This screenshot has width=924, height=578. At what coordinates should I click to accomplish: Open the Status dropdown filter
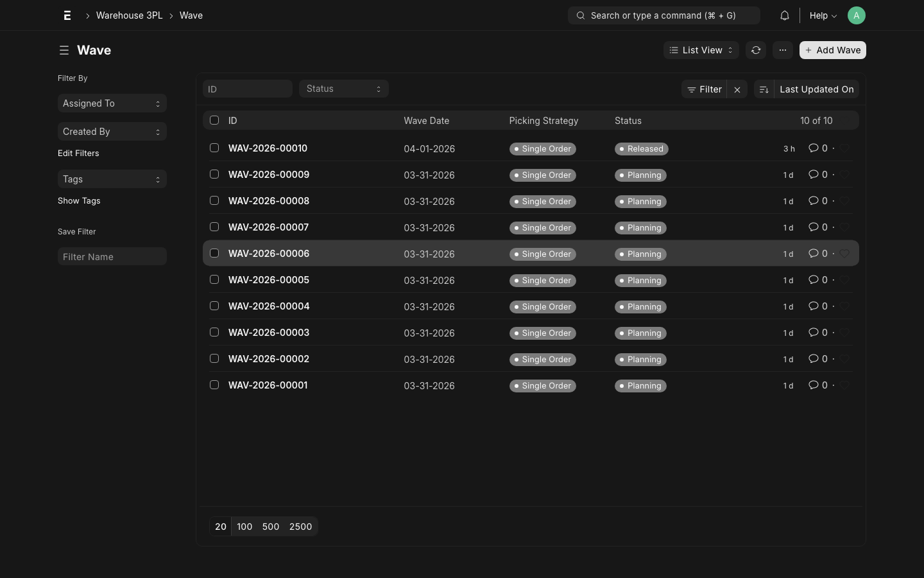343,89
